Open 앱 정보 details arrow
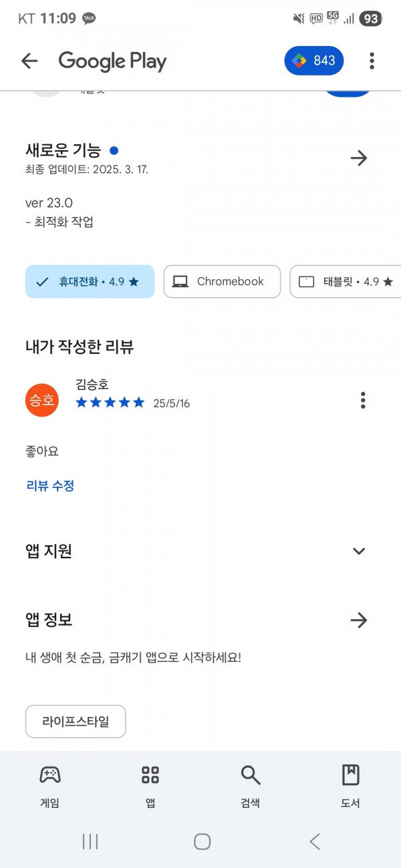Image resolution: width=401 pixels, height=868 pixels. click(x=359, y=620)
